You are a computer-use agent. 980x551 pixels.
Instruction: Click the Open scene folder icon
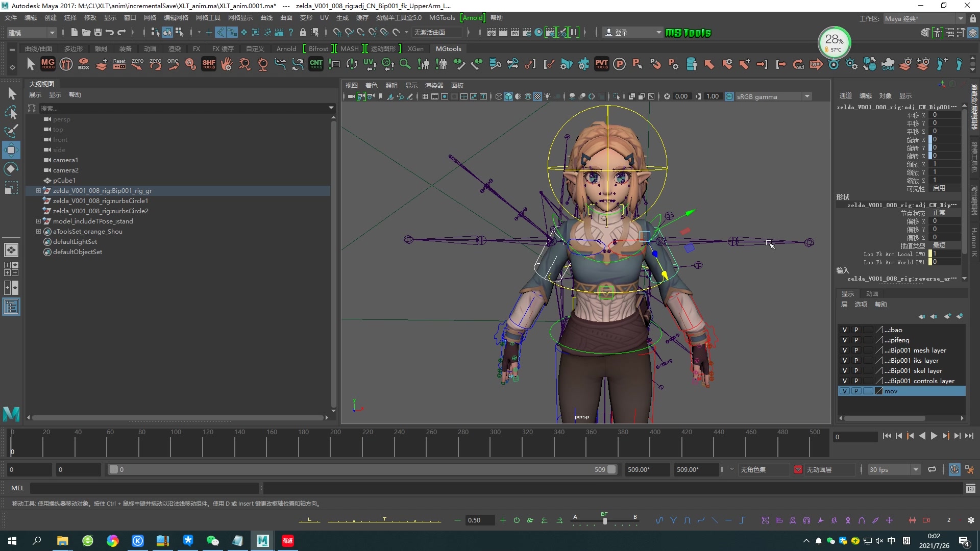coord(86,32)
